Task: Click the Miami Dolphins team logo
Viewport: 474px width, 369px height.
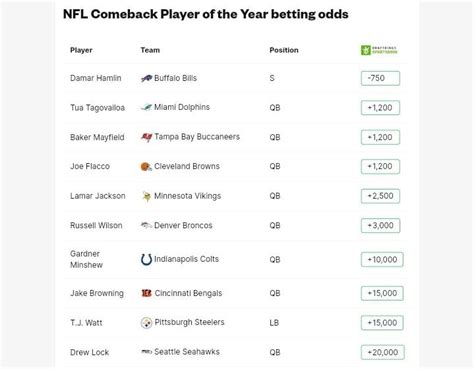Action: pyautogui.click(x=146, y=107)
